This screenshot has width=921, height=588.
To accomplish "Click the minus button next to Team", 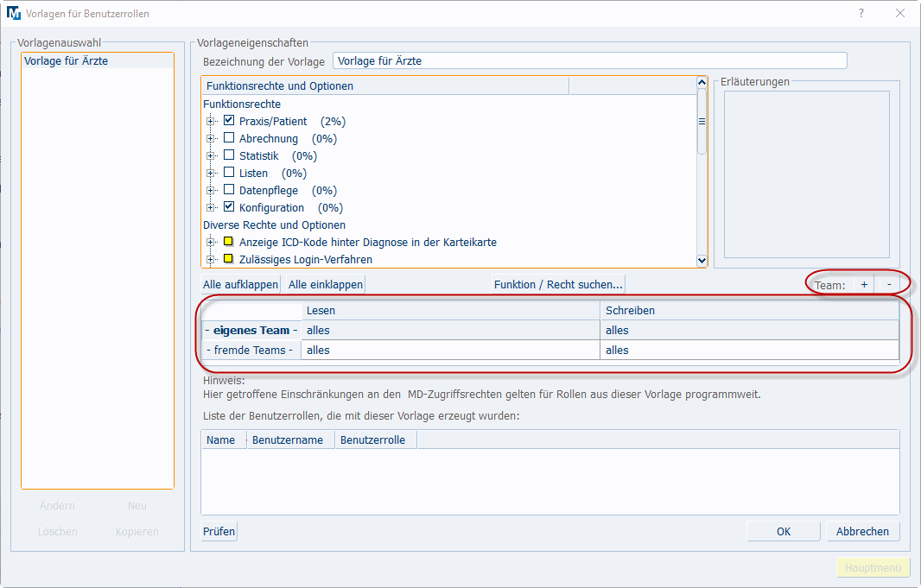I will pos(889,284).
